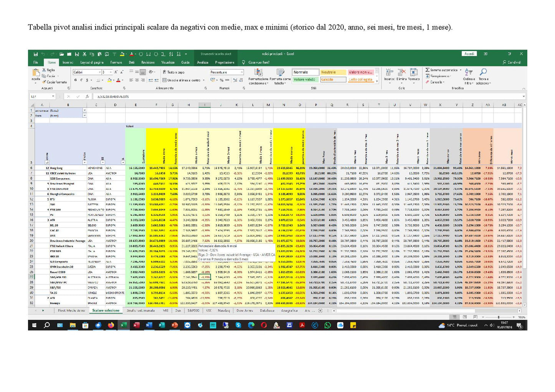This screenshot has width=555, height=392.
Task: Click the Cut (Taglia) scissors icon
Action: click(x=44, y=70)
